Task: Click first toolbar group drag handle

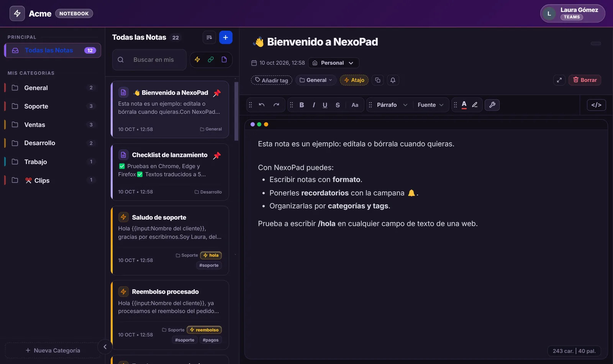Action: [251, 105]
